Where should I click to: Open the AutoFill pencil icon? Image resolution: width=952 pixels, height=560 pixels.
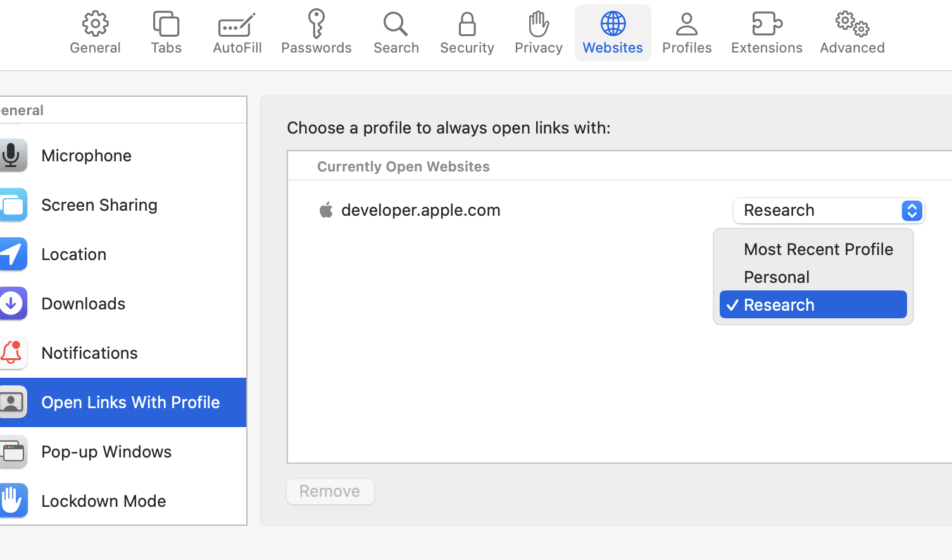[x=237, y=25]
